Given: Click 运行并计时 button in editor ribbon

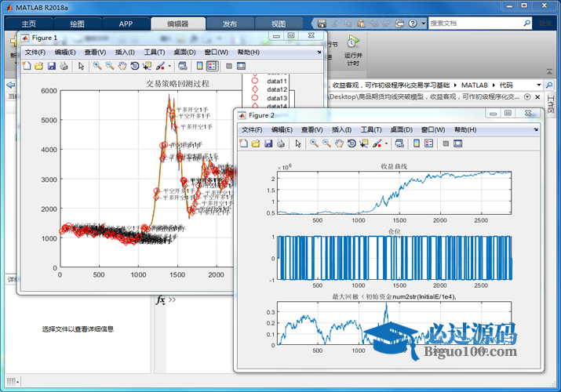Looking at the screenshot, I should (353, 50).
